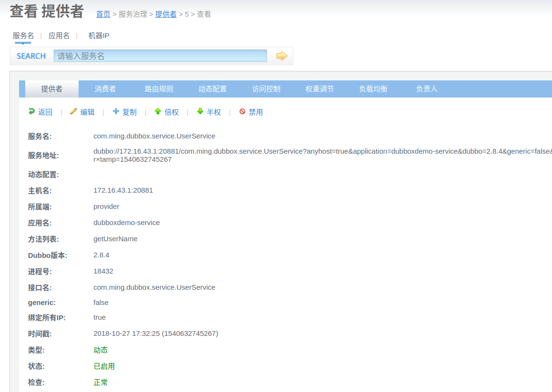This screenshot has height=392, width=552.
Task: Click the dubbo:// service address text
Action: click(322, 155)
